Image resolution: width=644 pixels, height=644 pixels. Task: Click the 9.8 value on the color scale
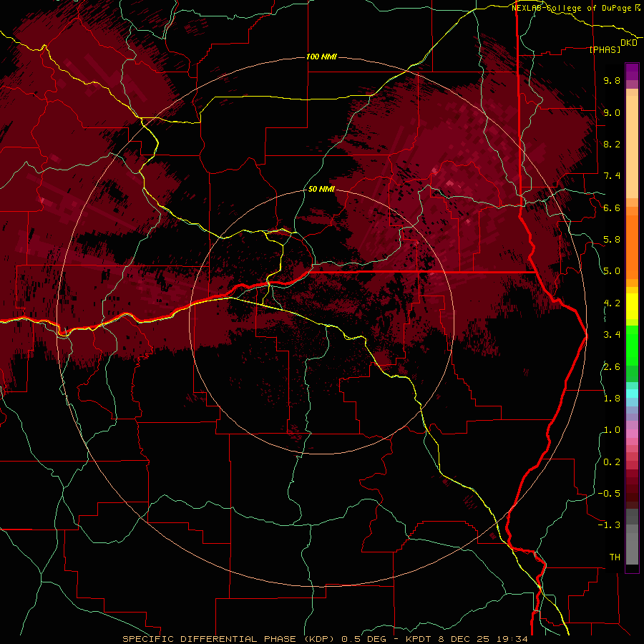(x=612, y=80)
